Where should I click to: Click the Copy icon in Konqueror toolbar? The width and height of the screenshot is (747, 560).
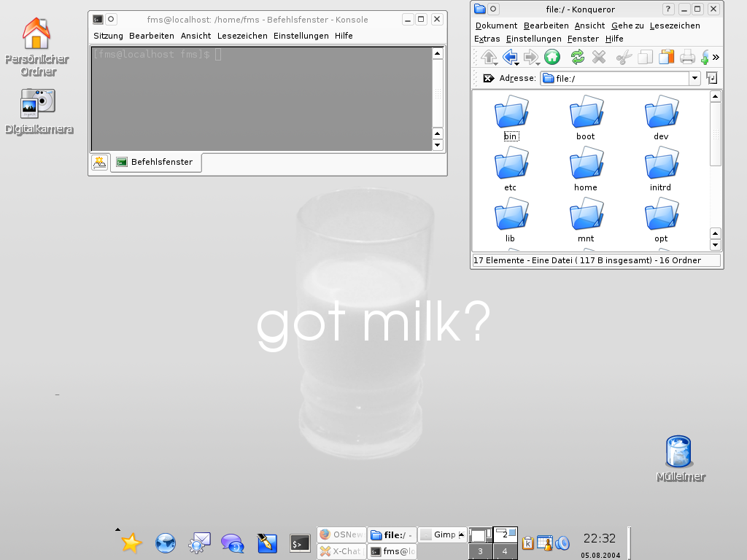(645, 57)
